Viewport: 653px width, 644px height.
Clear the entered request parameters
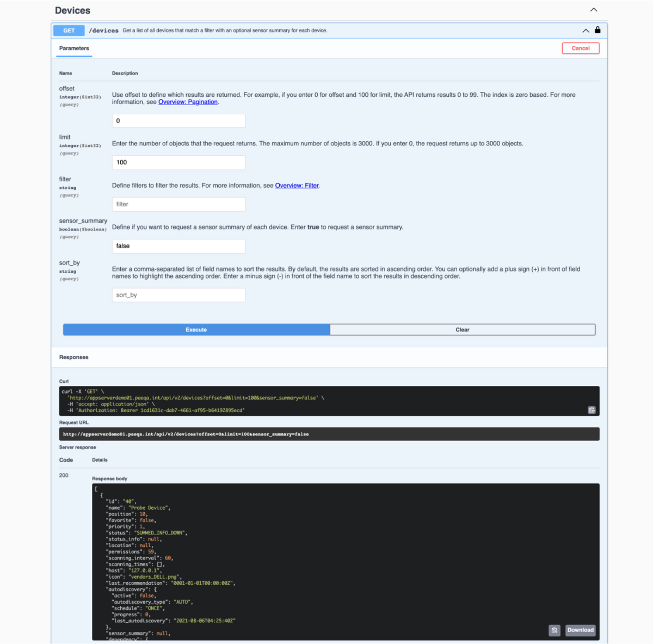pos(462,329)
